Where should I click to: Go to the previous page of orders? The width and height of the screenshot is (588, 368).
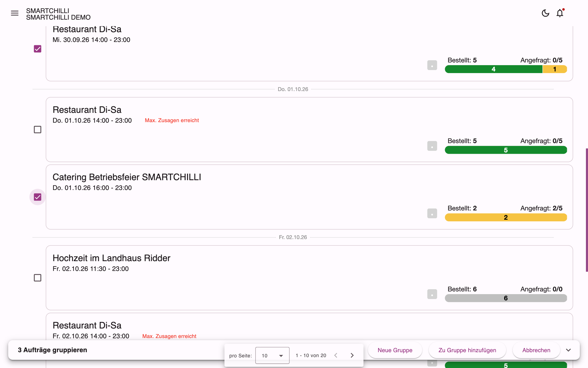[336, 355]
